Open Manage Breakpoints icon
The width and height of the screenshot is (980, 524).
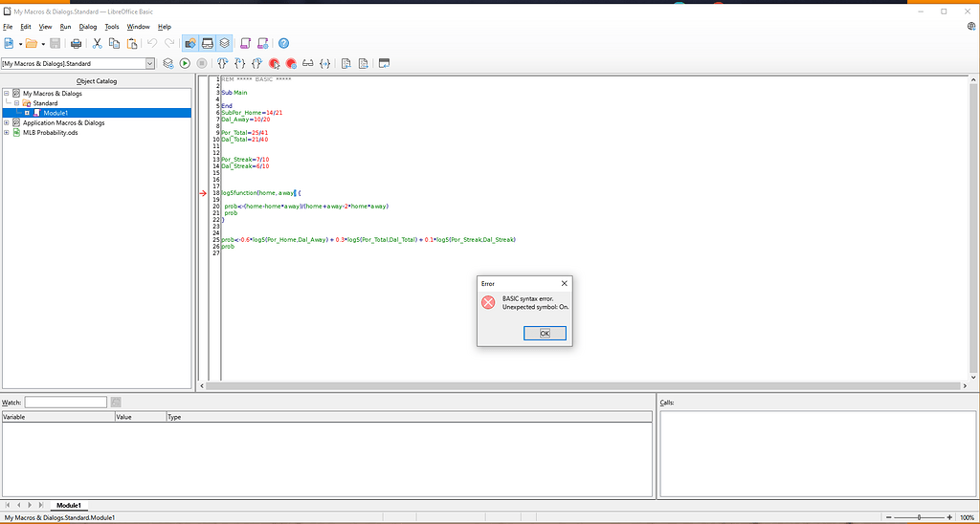[x=291, y=63]
